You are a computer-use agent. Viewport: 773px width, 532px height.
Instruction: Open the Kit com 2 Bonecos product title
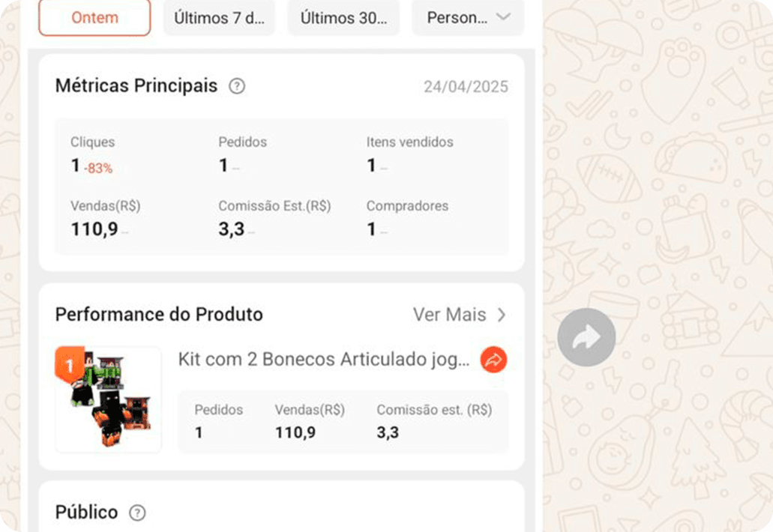tap(324, 360)
